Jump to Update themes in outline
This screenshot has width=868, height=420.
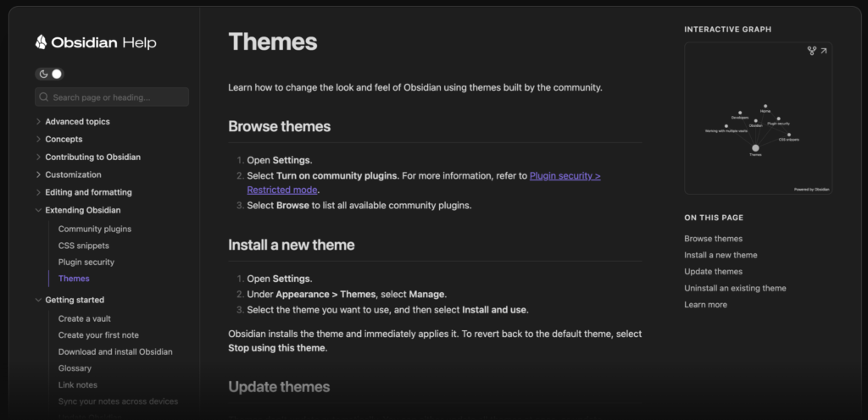coord(713,271)
